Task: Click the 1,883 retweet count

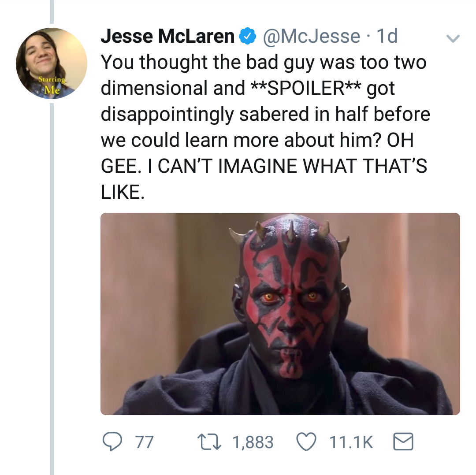Action: 253,442
